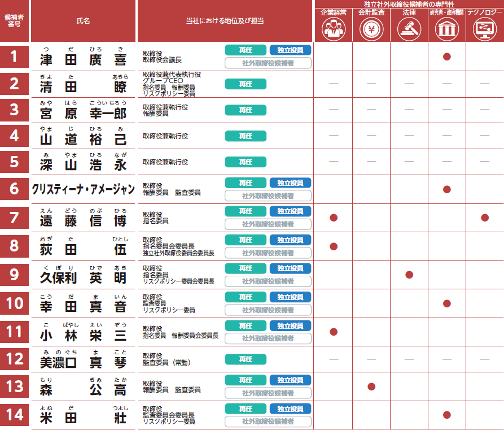Click the 再任 badge in 宮原幸一郎's row
The width and height of the screenshot is (504, 430).
246,110
